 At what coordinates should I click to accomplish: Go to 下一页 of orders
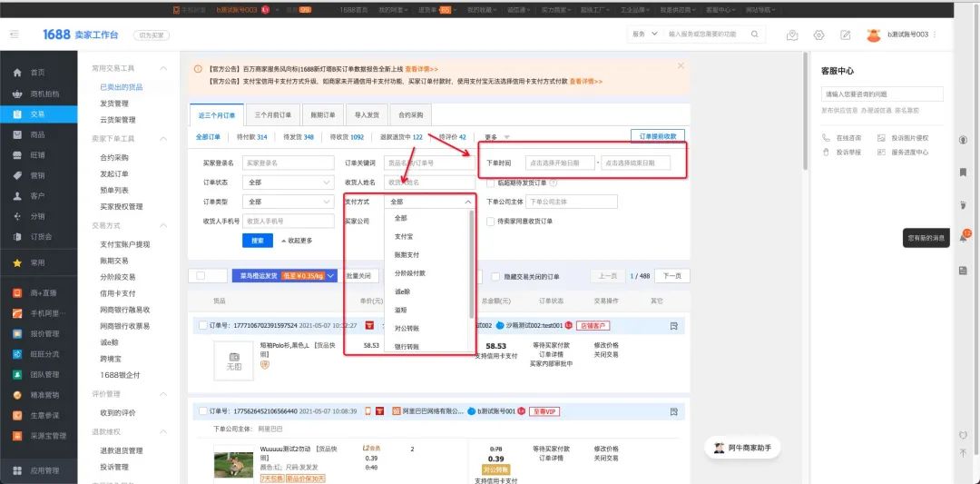point(671,276)
